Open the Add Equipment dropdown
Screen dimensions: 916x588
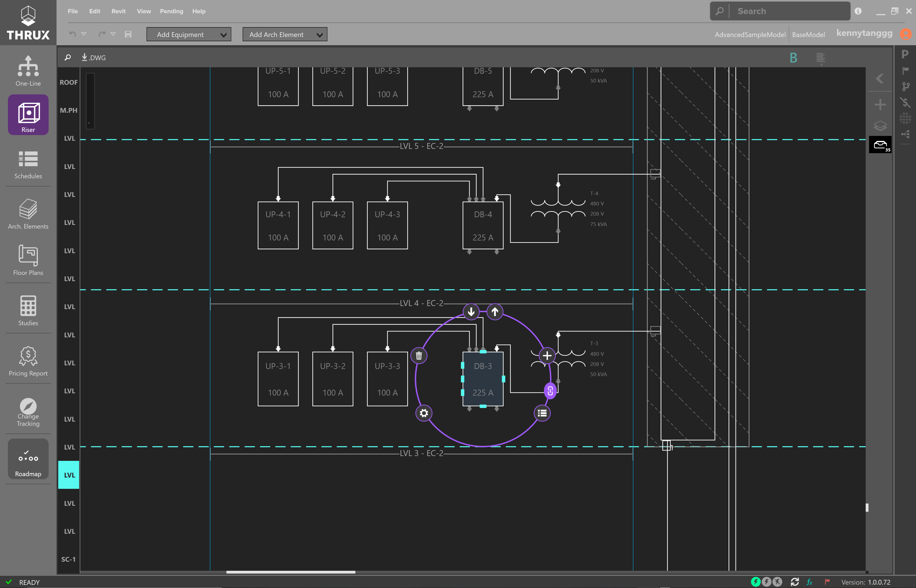[189, 34]
